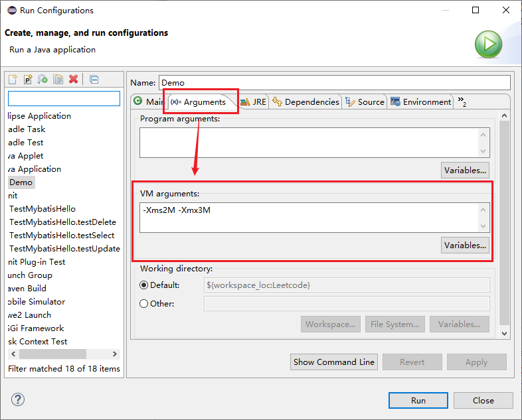
Task: Click the Arguments panel vertical scrollbar thumb
Action: point(504,222)
